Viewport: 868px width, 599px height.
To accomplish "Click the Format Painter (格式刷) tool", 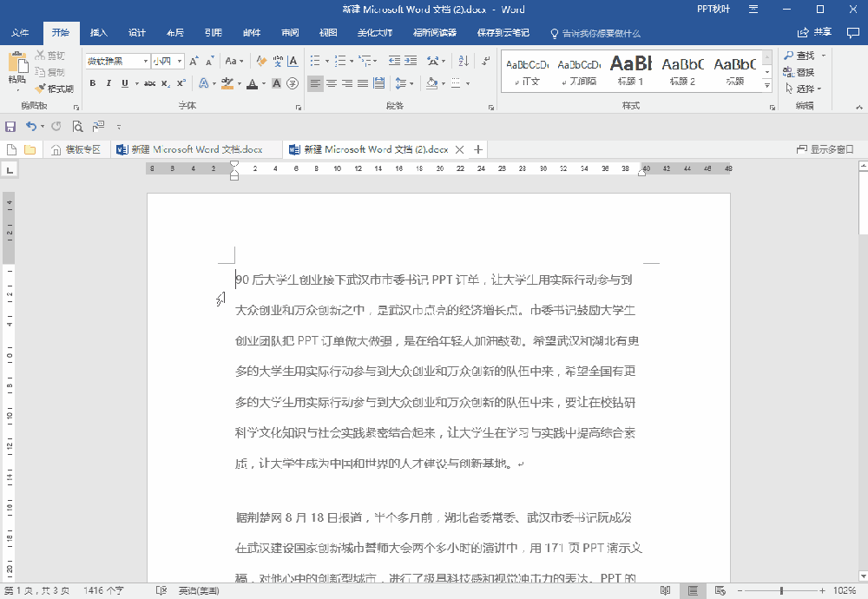I will click(x=54, y=89).
